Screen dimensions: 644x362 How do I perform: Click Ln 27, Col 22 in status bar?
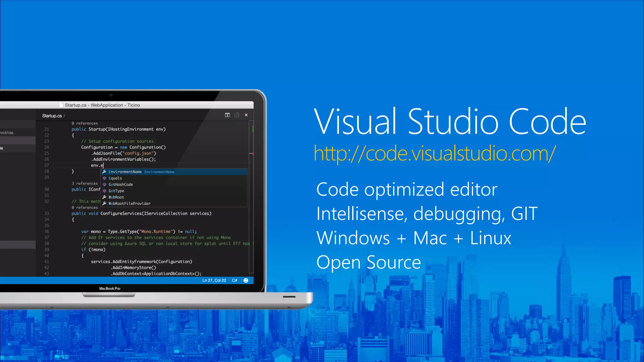(x=214, y=280)
